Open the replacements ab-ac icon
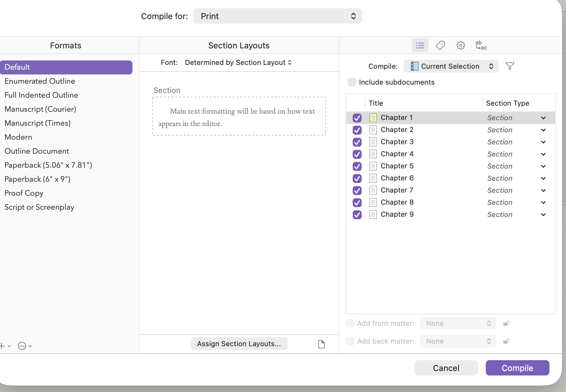 (481, 45)
